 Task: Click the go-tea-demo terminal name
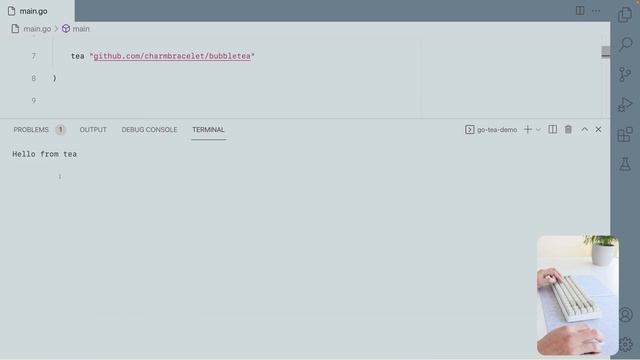(497, 130)
